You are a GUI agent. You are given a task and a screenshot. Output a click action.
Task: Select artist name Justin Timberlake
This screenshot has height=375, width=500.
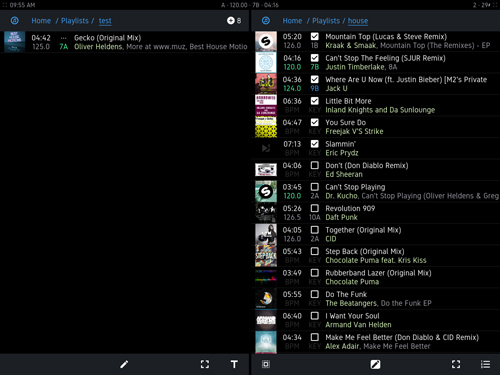click(355, 67)
